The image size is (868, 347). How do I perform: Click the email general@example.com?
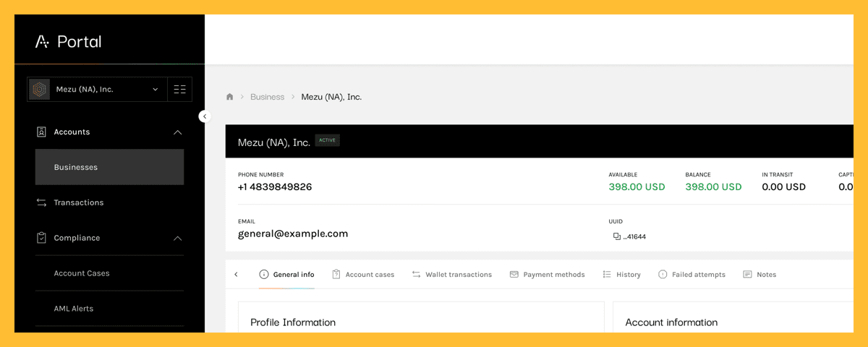click(293, 234)
